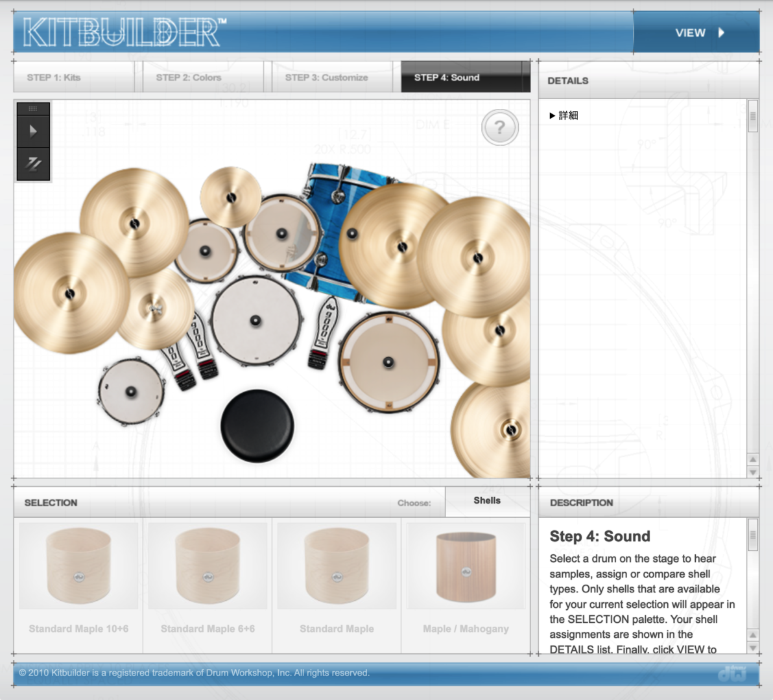Screen dimensions: 773x700
Task: Click the dotted grip handle atop the stage toolbar
Action: click(33, 108)
